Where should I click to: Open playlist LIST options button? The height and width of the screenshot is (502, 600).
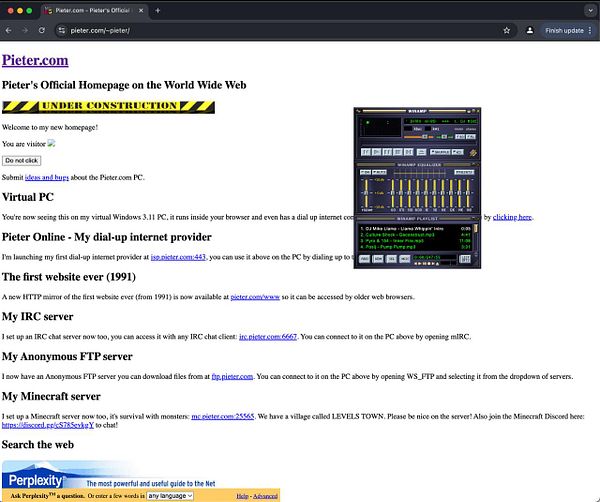pos(465,259)
